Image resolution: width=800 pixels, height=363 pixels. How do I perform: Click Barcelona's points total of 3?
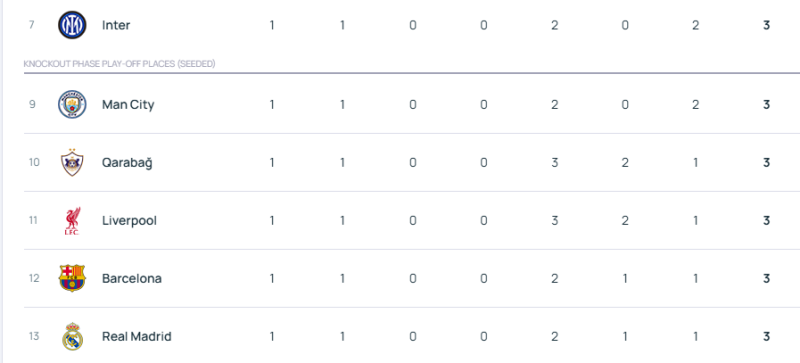tap(766, 278)
